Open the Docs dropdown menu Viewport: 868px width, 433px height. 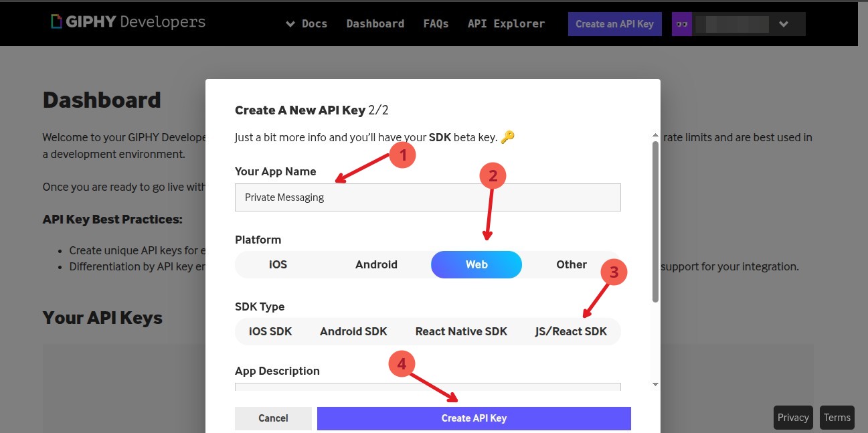[x=307, y=24]
